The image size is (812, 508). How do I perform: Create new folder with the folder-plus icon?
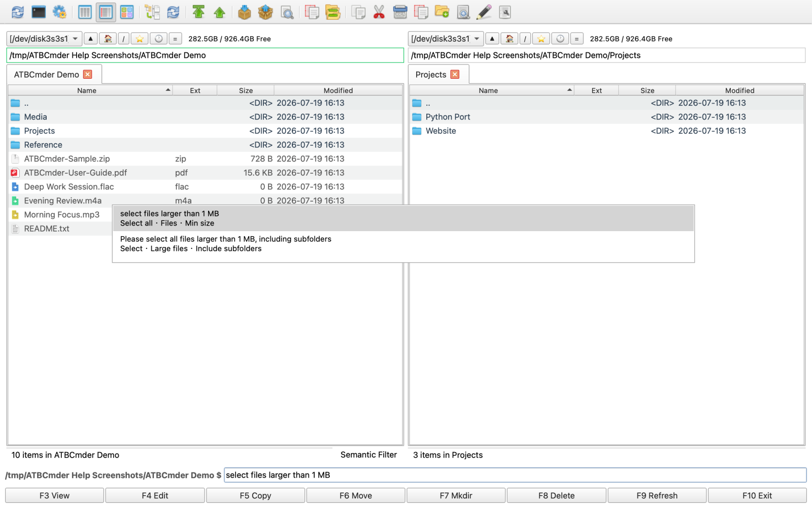point(442,12)
